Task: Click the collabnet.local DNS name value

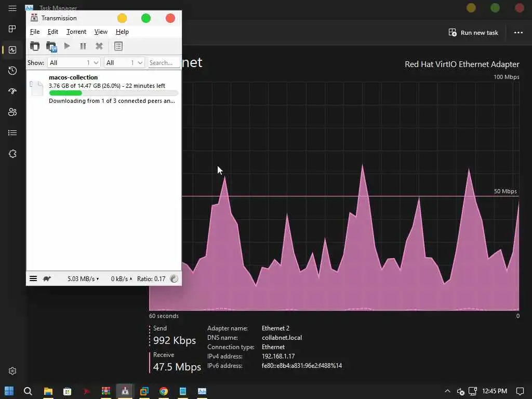Action: 282,338
